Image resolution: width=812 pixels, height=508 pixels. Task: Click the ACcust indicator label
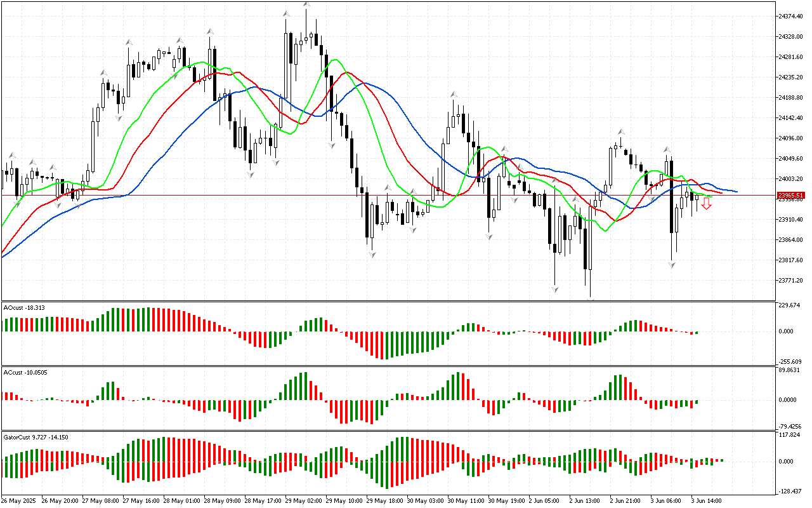point(25,372)
